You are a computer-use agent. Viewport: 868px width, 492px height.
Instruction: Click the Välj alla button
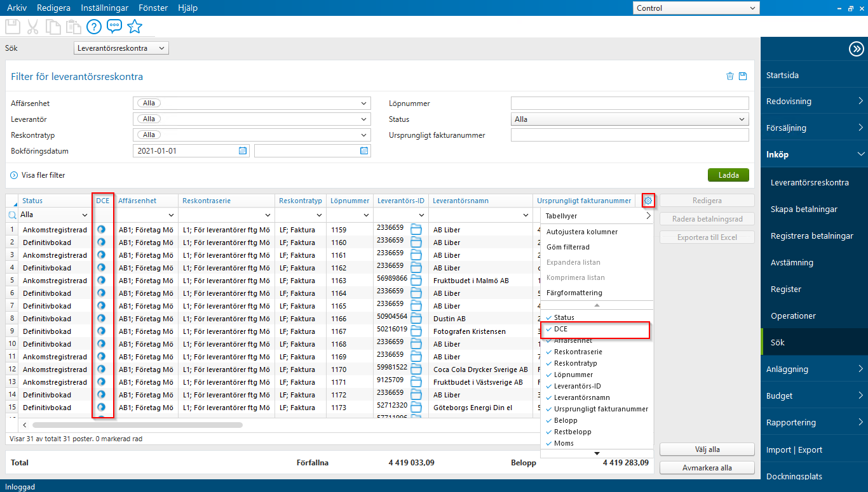coord(707,449)
